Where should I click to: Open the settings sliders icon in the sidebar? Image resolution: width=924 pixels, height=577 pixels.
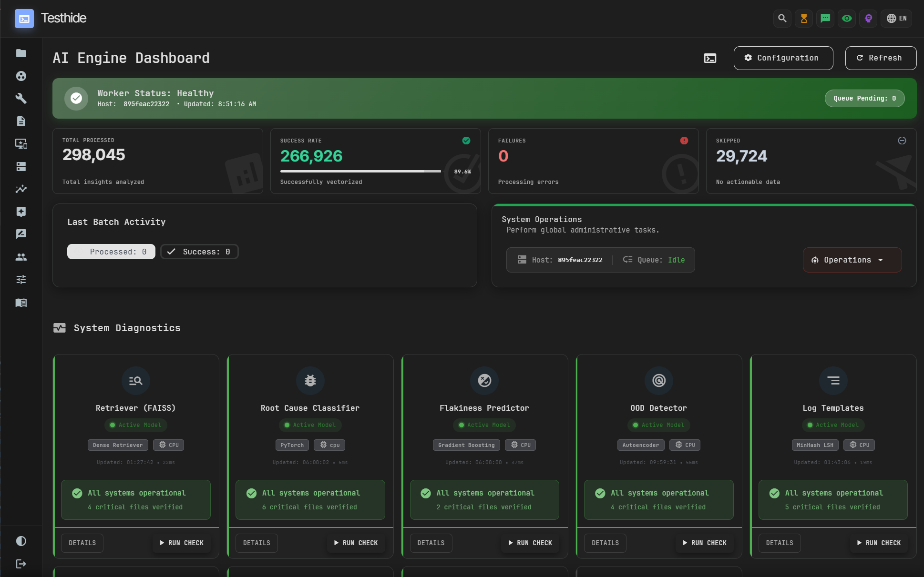(21, 280)
